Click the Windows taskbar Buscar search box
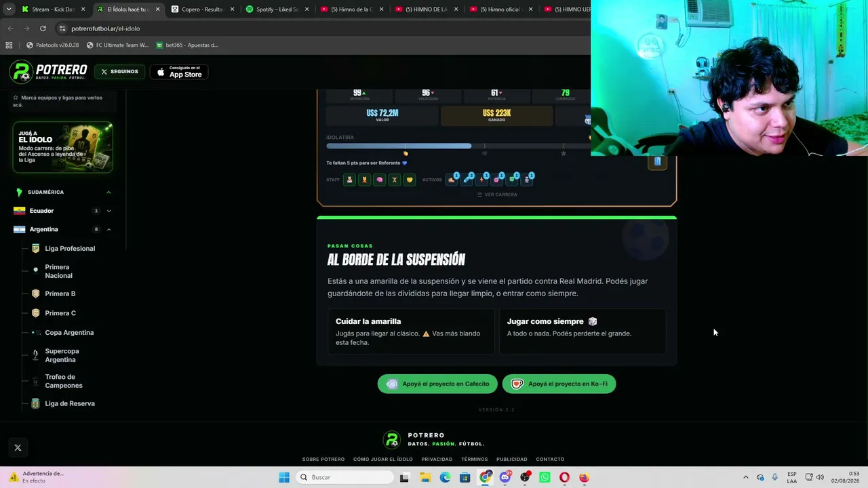The width and height of the screenshot is (868, 488). coord(345,477)
